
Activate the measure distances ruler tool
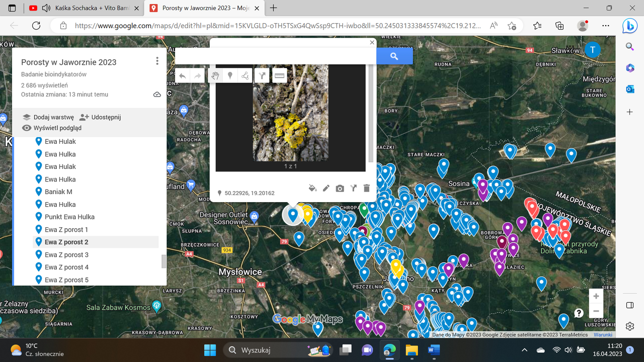tap(280, 76)
